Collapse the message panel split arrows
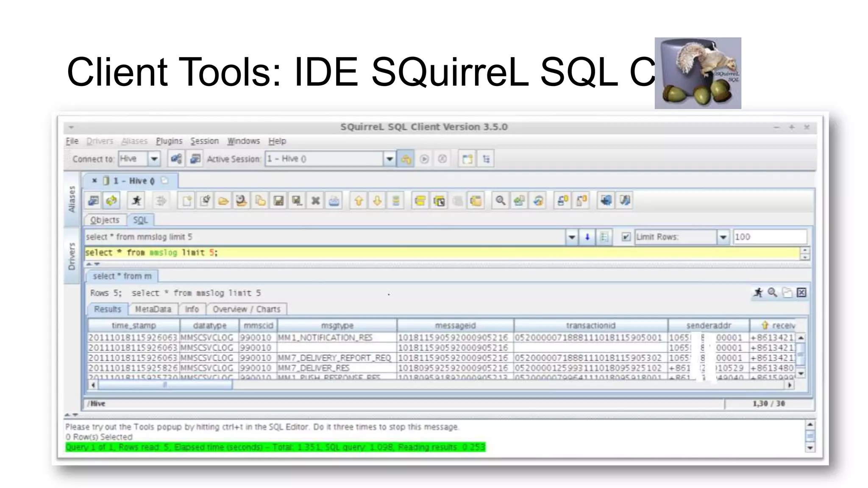This screenshot has width=868, height=488. coord(71,415)
